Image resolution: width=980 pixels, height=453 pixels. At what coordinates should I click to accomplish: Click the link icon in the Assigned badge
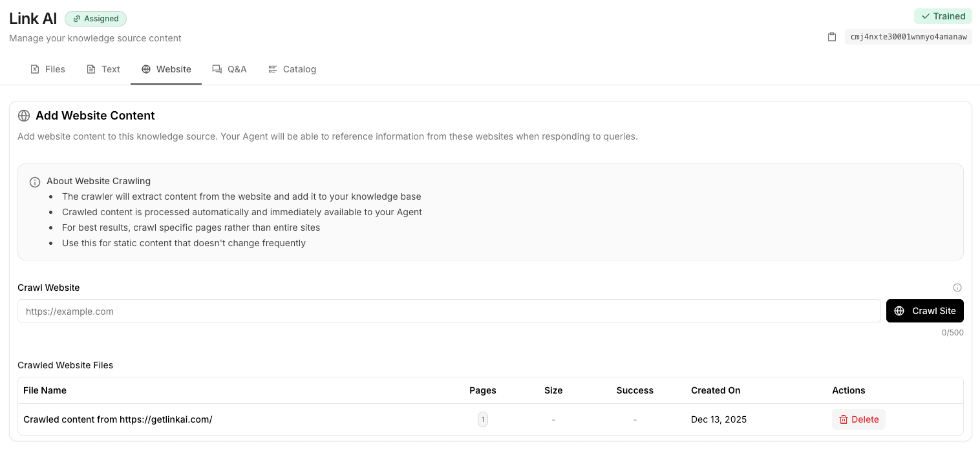(x=77, y=19)
